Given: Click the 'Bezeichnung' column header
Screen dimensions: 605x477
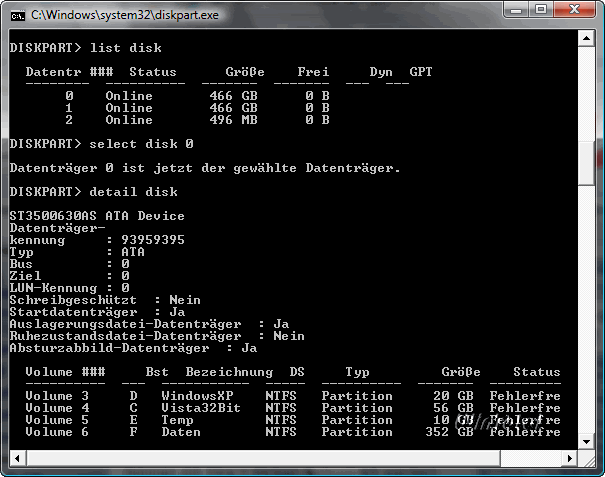Looking at the screenshot, I should click(229, 372).
